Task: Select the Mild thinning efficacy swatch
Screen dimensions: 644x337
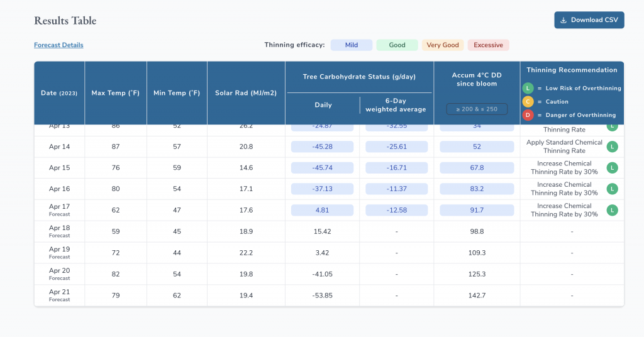Action: coord(351,45)
